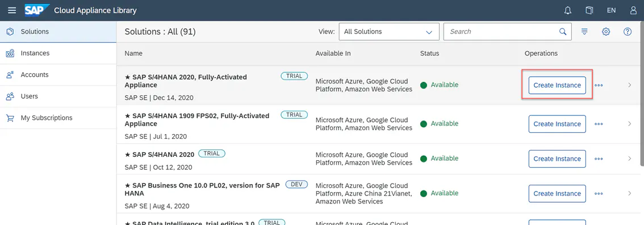The image size is (644, 225).
Task: Expand details arrow for S/4HANA 2020 Fully-Activated
Action: 630,85
